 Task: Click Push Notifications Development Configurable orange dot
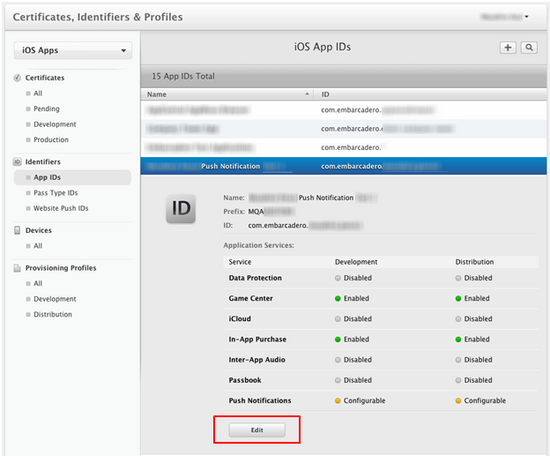click(x=338, y=401)
